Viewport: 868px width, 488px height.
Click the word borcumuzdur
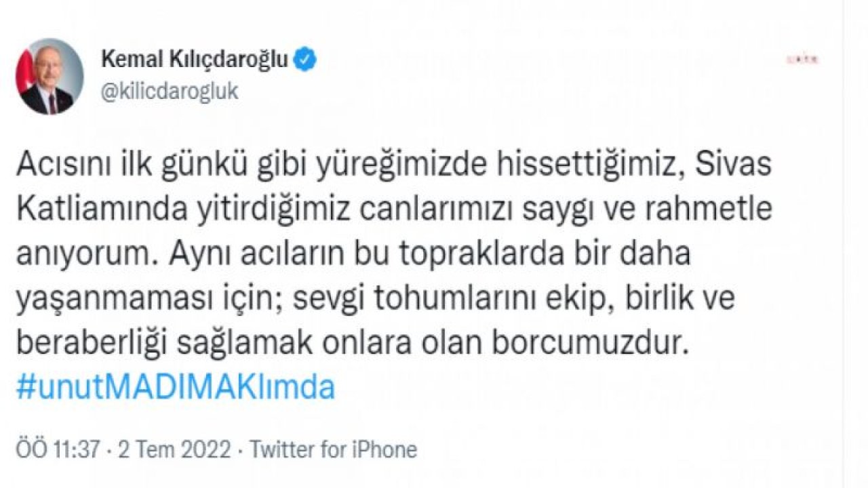590,344
